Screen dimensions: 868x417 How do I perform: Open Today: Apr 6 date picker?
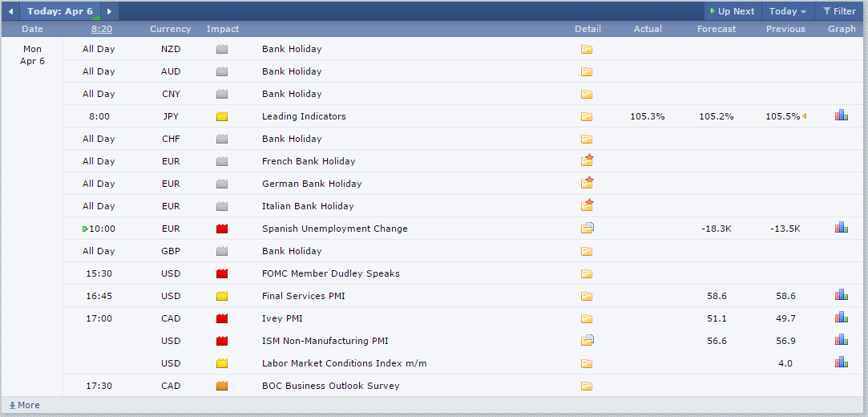60,11
